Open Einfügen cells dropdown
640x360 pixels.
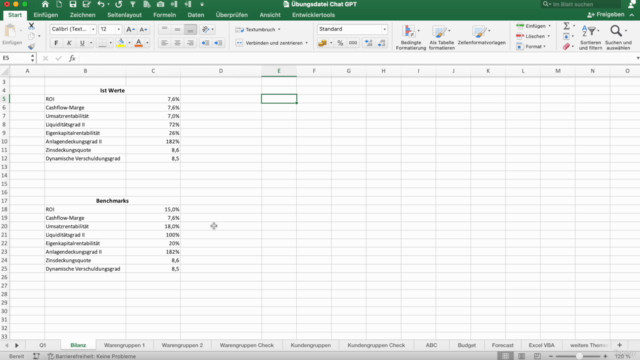534,26
